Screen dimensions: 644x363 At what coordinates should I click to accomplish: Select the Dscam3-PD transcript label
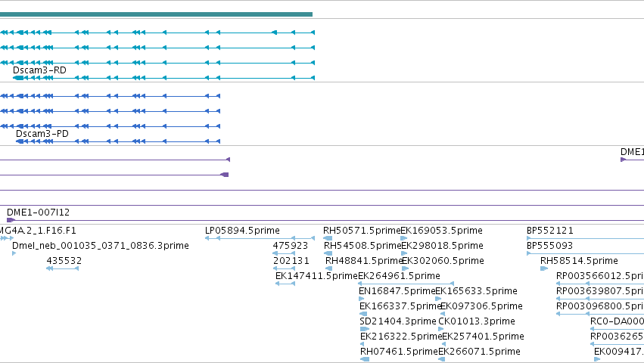[x=42, y=134]
